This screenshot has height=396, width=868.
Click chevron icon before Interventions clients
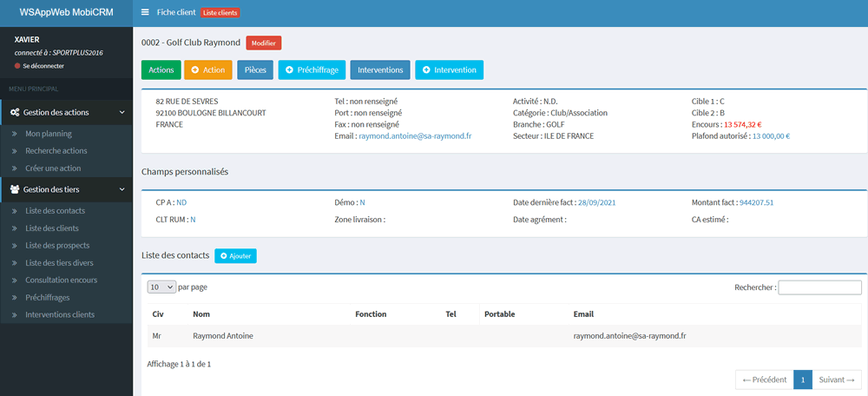[15, 314]
